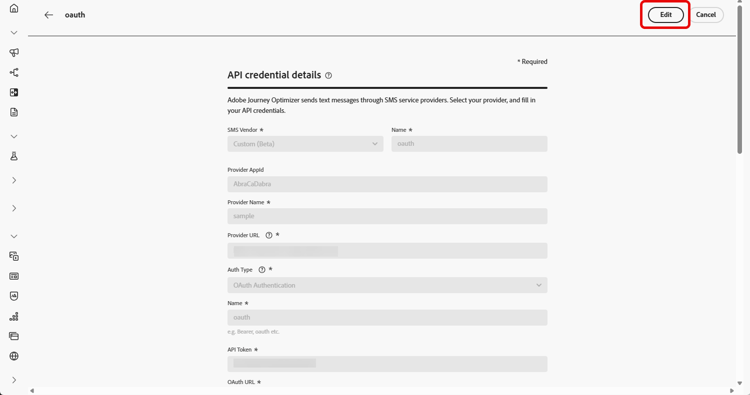Open the Home icon in sidebar
Viewport: 750px width, 395px height.
pos(14,9)
